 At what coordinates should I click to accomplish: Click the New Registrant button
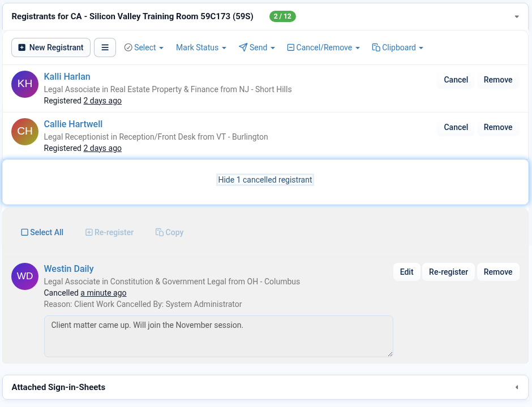pos(51,47)
